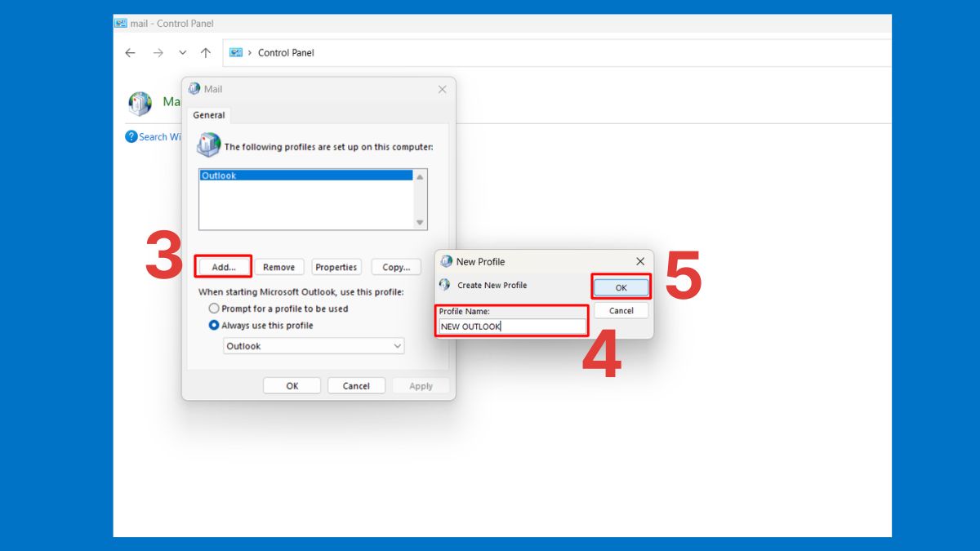The width and height of the screenshot is (980, 551).
Task: Click the Profile Name input field
Action: (512, 327)
